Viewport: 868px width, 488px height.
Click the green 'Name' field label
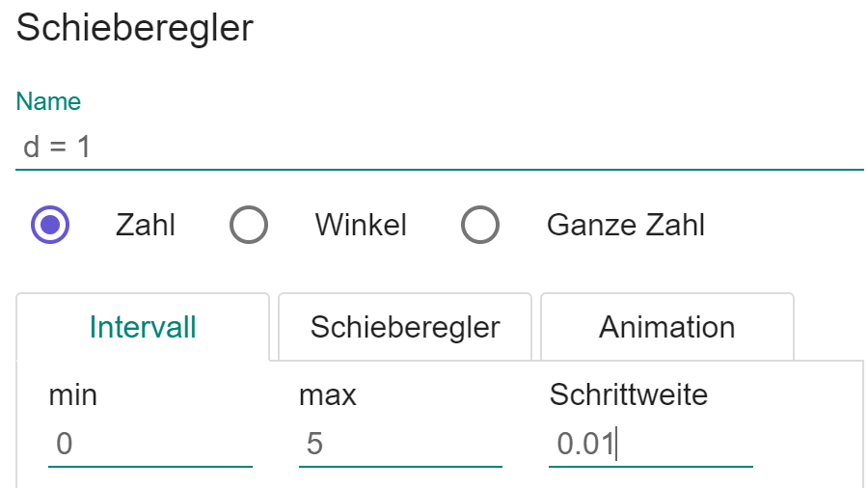click(48, 101)
